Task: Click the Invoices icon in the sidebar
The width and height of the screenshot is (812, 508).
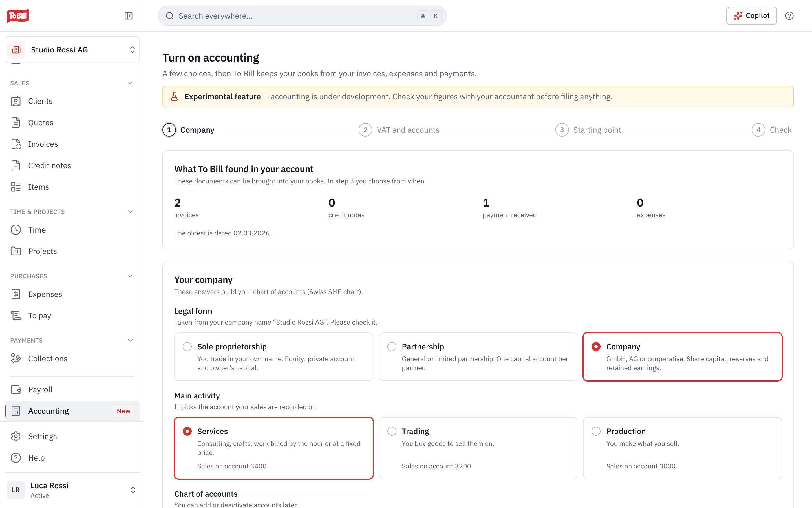Action: [x=16, y=144]
